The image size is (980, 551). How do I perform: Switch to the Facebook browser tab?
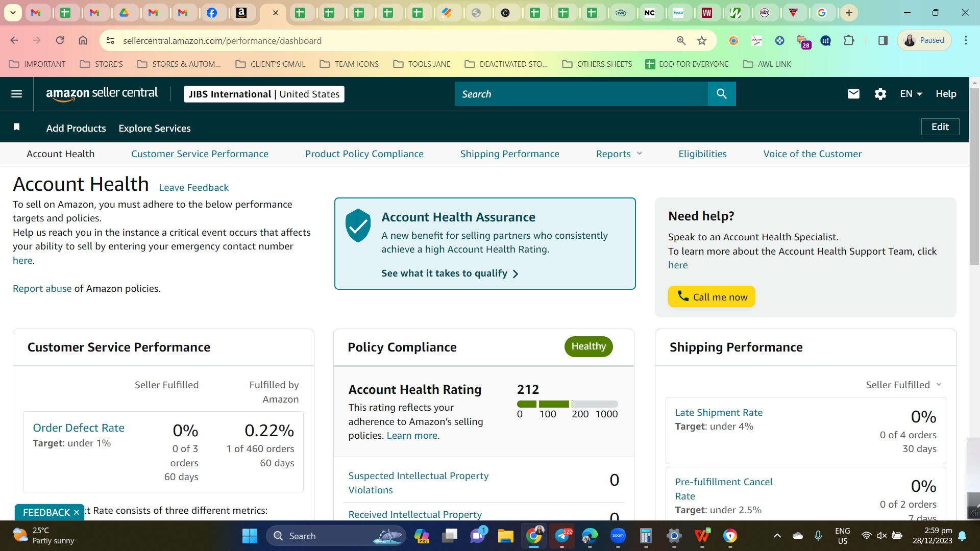[212, 13]
